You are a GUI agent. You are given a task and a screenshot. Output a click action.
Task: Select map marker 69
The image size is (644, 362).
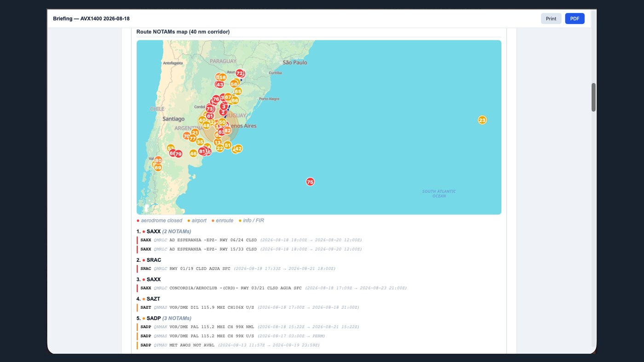coord(158,168)
